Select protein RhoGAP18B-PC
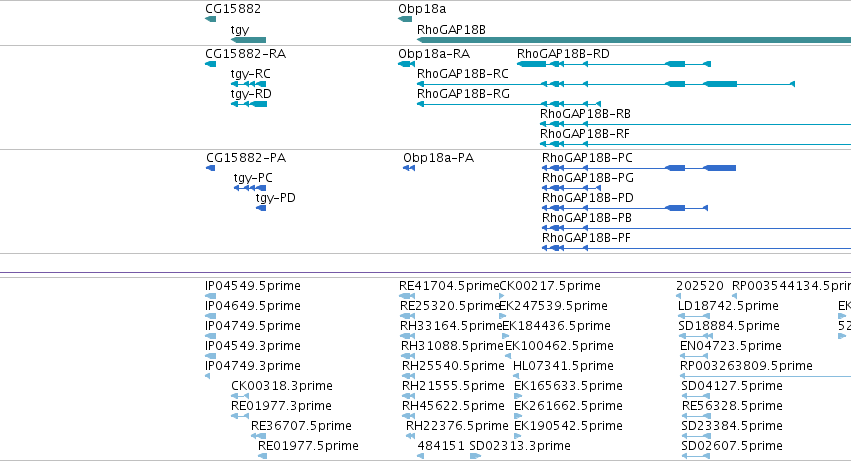This screenshot has width=851, height=461. [587, 158]
